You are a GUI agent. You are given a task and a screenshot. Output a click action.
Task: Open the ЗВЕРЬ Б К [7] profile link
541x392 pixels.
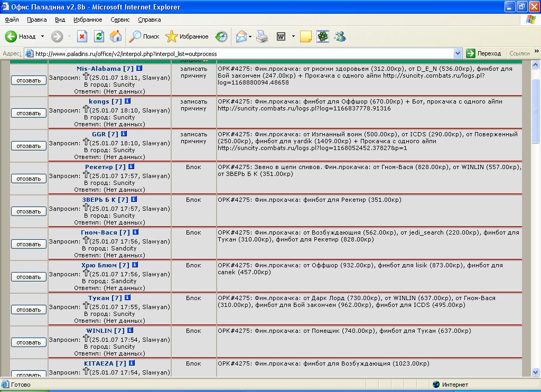click(x=105, y=200)
